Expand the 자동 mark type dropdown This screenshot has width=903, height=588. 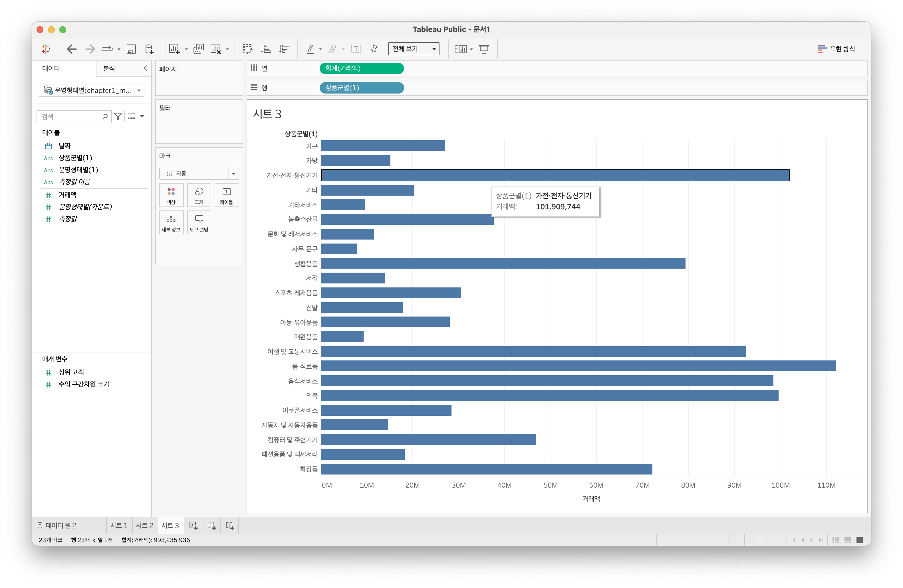233,174
